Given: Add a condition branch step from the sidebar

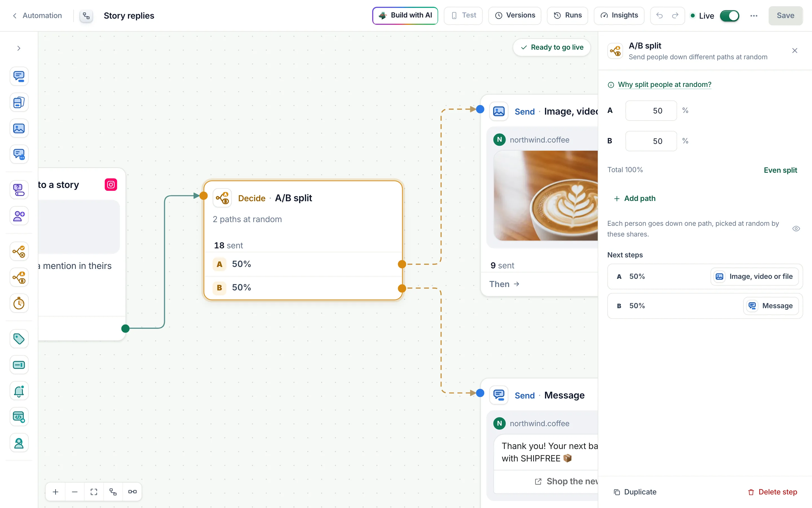Looking at the screenshot, I should pos(19,251).
